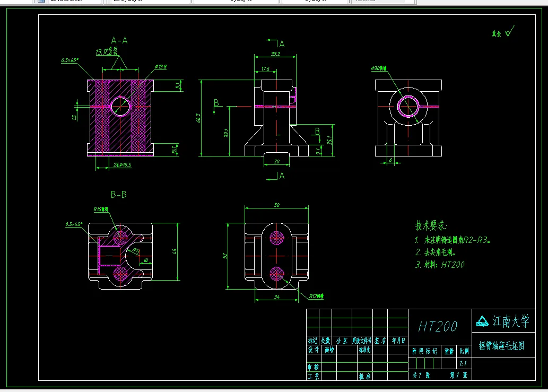Select the 其余 text near the top corner
Viewport: 548px width, 392px height.
[496, 34]
